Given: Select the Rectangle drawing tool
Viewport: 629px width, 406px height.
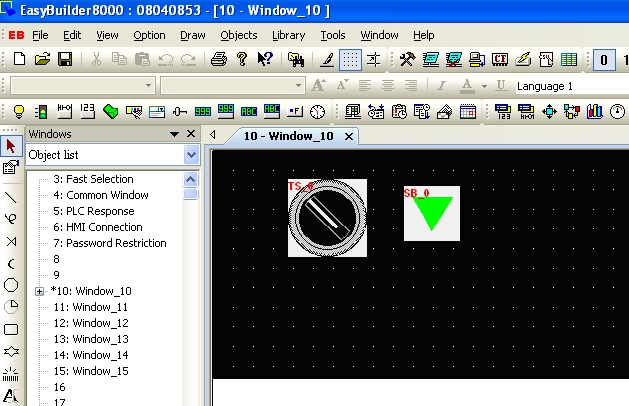Looking at the screenshot, I should point(11,330).
